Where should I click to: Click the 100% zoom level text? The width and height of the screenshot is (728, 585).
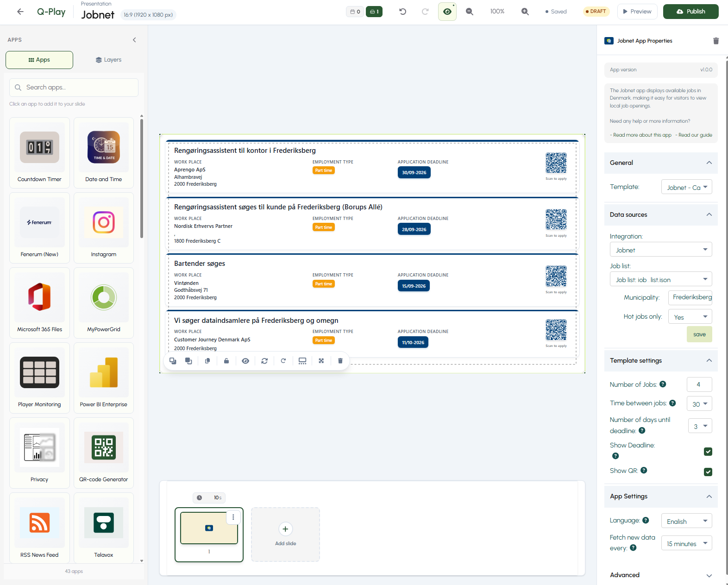point(497,12)
